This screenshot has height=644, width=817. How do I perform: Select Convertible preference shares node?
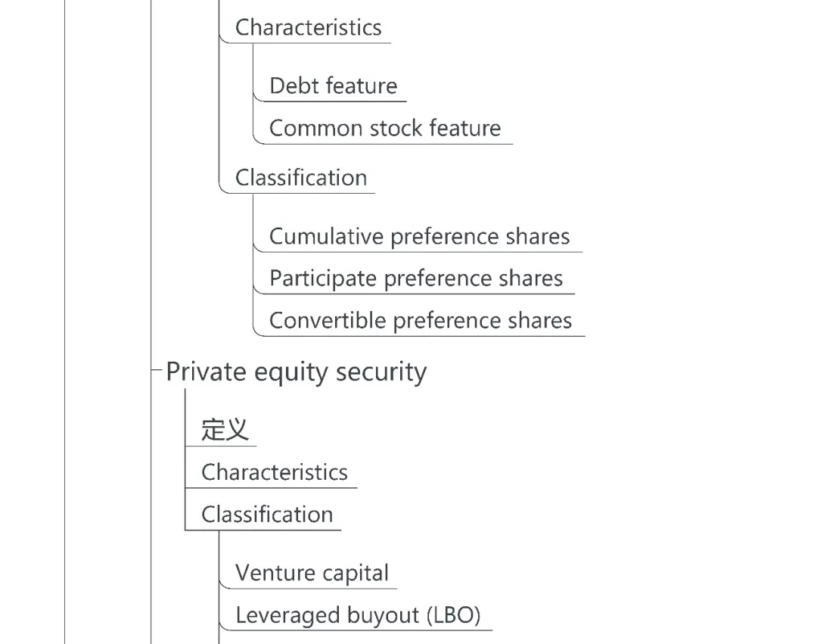click(x=420, y=320)
